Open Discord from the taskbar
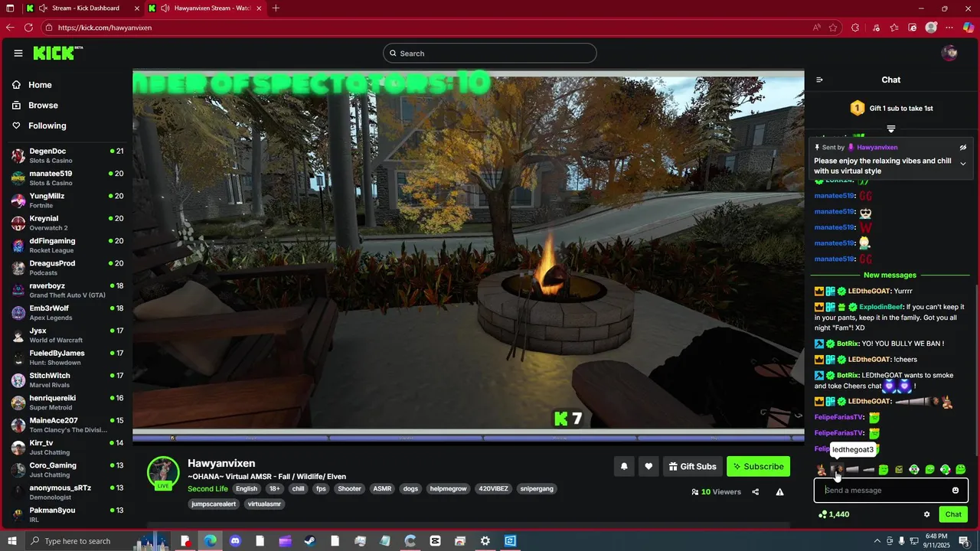 (x=235, y=541)
